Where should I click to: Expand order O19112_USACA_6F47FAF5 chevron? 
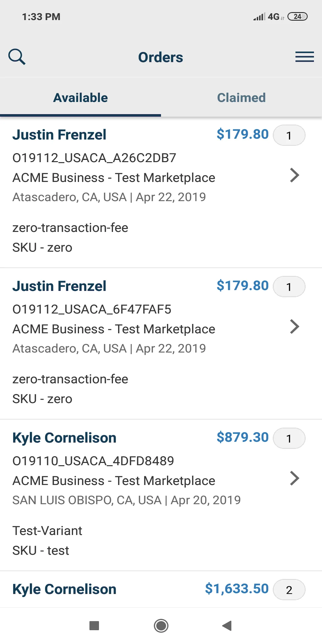[294, 327]
